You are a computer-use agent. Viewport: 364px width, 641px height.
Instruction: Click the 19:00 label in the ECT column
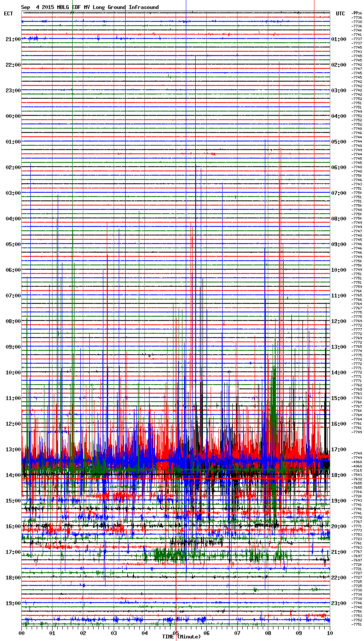(x=13, y=603)
